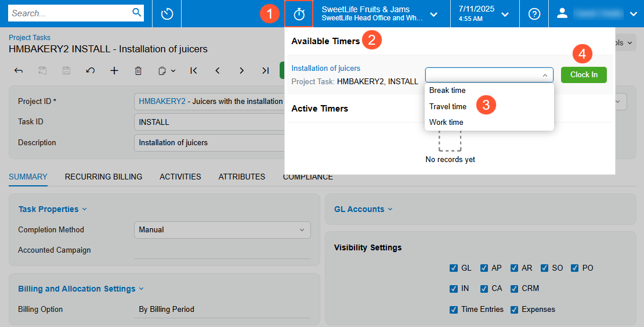
Task: Switch to the Recurring Billing tab
Action: click(x=103, y=177)
